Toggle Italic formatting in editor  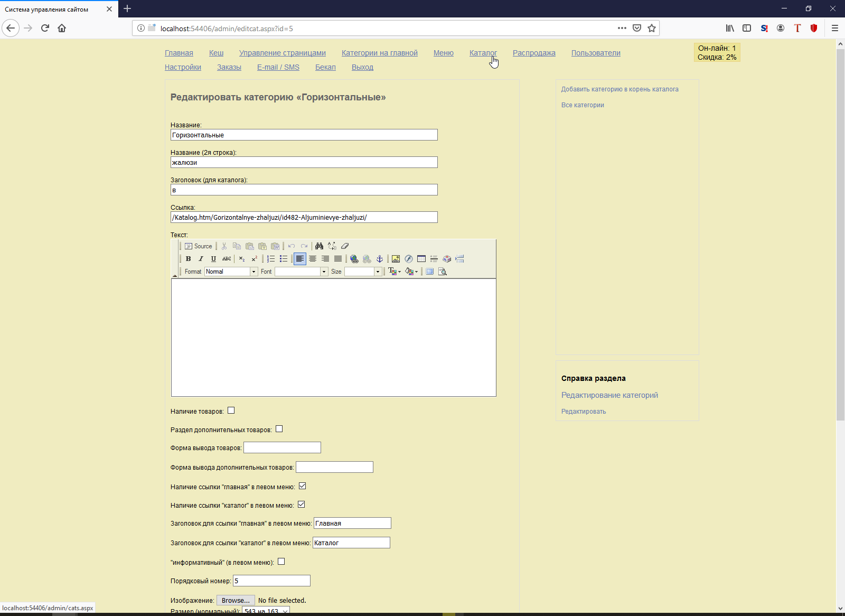point(201,259)
